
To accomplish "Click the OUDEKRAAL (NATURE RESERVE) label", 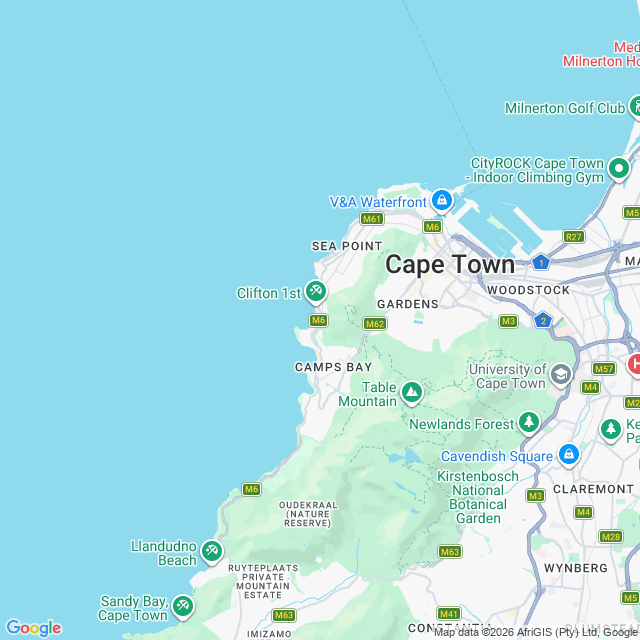I will tap(308, 514).
